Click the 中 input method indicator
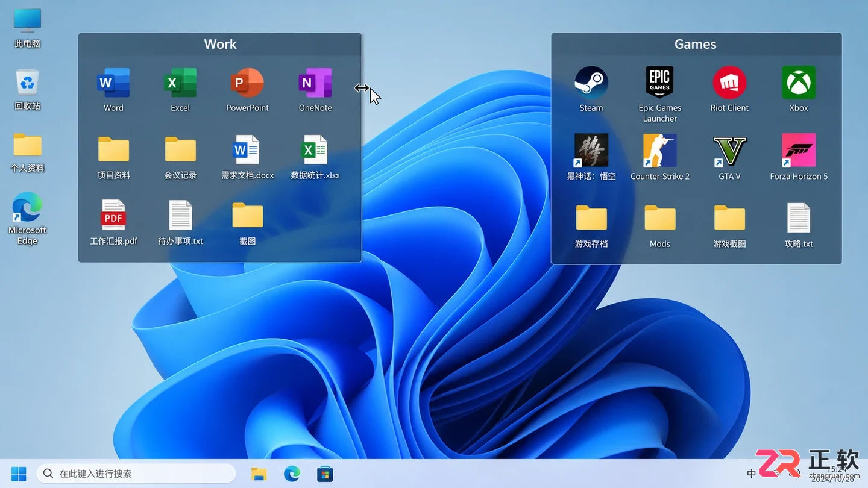868x488 pixels. [x=751, y=474]
